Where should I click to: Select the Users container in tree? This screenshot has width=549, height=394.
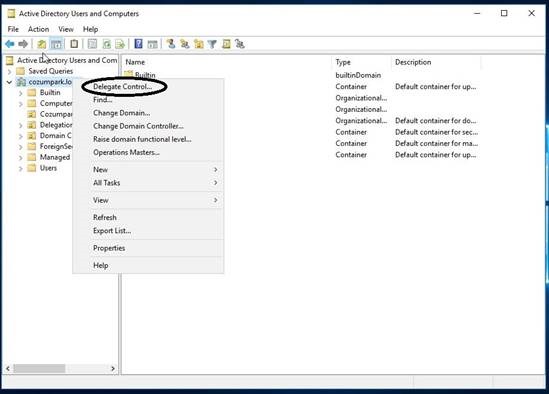[48, 168]
